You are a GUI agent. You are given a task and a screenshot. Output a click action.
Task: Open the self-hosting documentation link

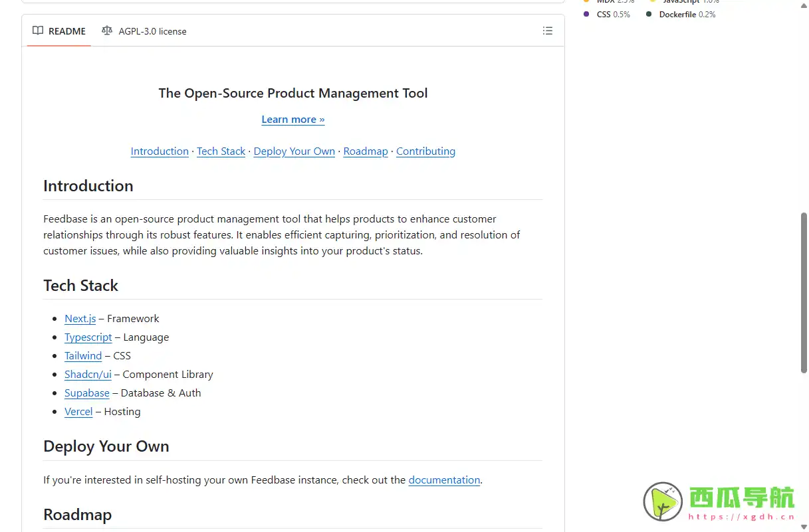444,480
